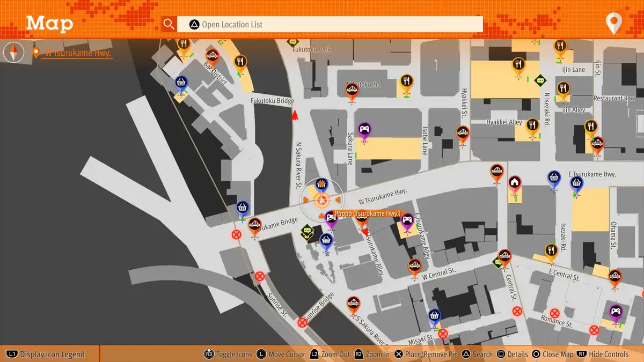Select the taxi pin at Fukutokucho
This screenshot has height=362, width=644.
point(352,90)
